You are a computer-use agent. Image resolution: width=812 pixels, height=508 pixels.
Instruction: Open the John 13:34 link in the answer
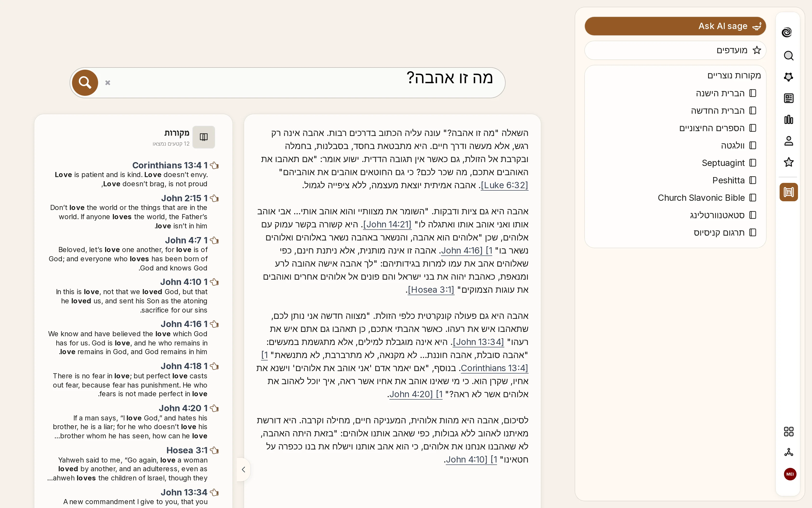(478, 342)
